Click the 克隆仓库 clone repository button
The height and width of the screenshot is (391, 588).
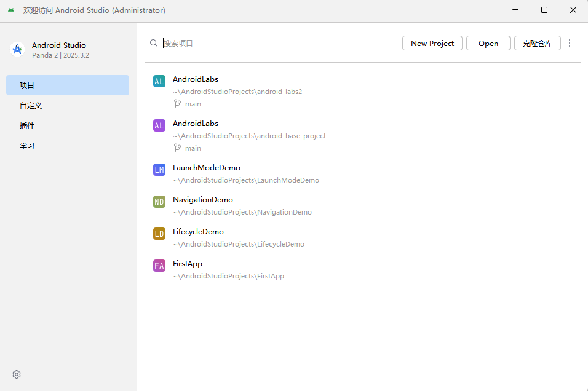pos(537,43)
